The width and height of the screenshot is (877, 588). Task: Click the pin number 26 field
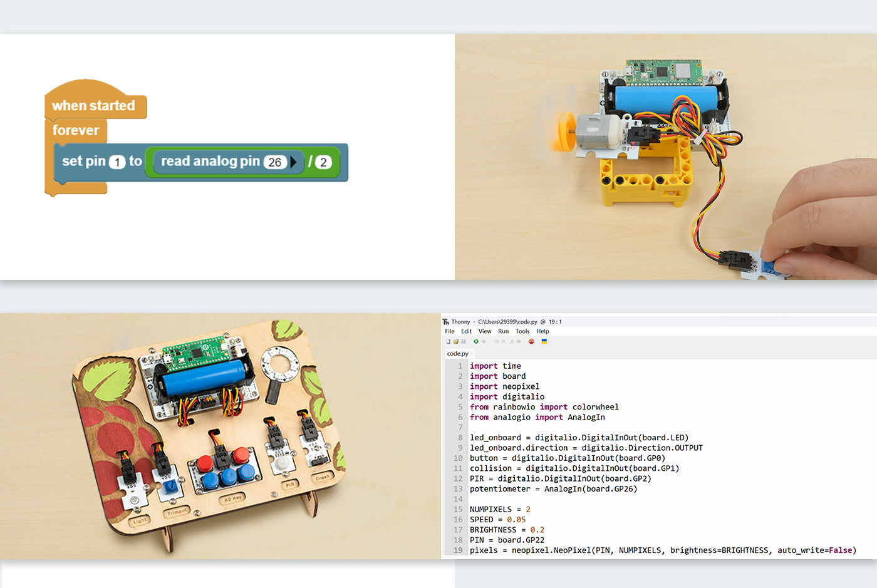274,162
